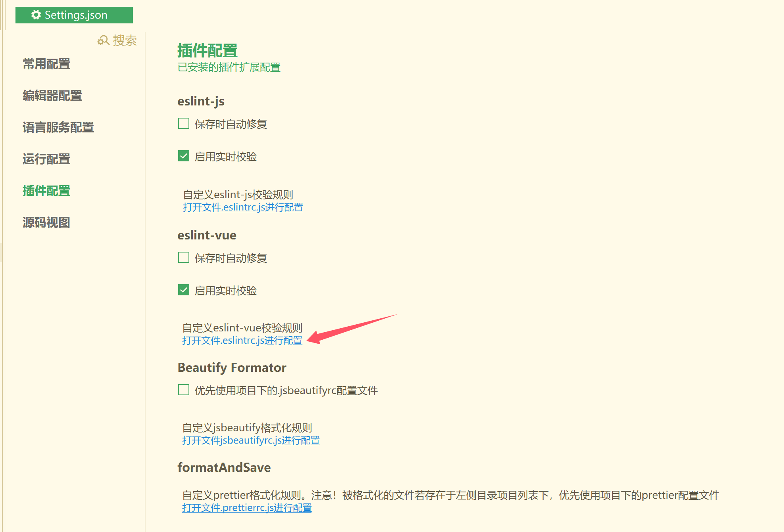This screenshot has height=532, width=784.
Task: Enable 保存时自动修复 for eslint-vue
Action: click(183, 257)
